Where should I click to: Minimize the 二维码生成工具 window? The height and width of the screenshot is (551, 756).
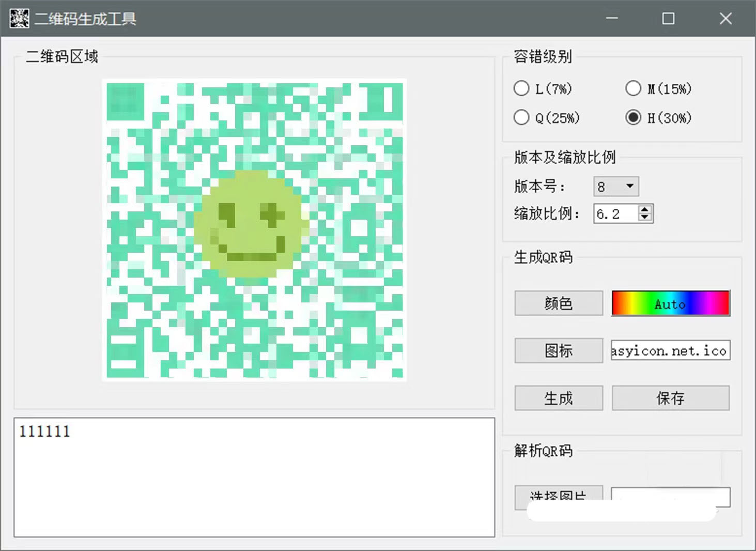612,18
